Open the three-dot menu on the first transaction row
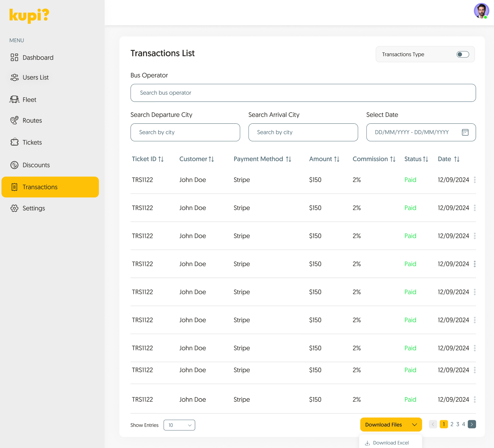Image resolution: width=494 pixels, height=448 pixels. tap(475, 179)
